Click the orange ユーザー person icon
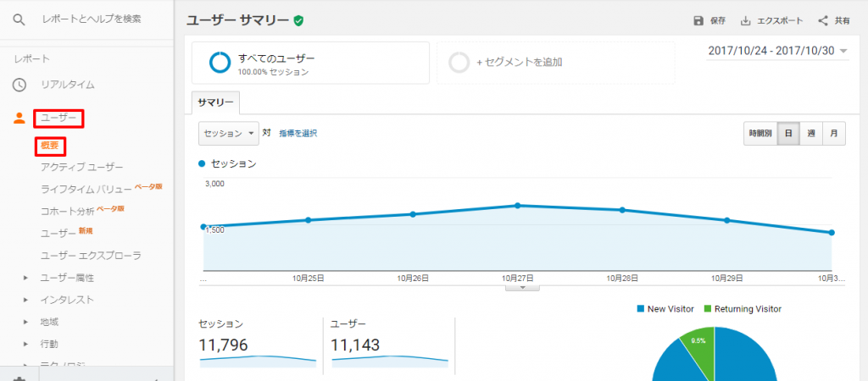Screen dimensions: 868x381 (x=19, y=118)
